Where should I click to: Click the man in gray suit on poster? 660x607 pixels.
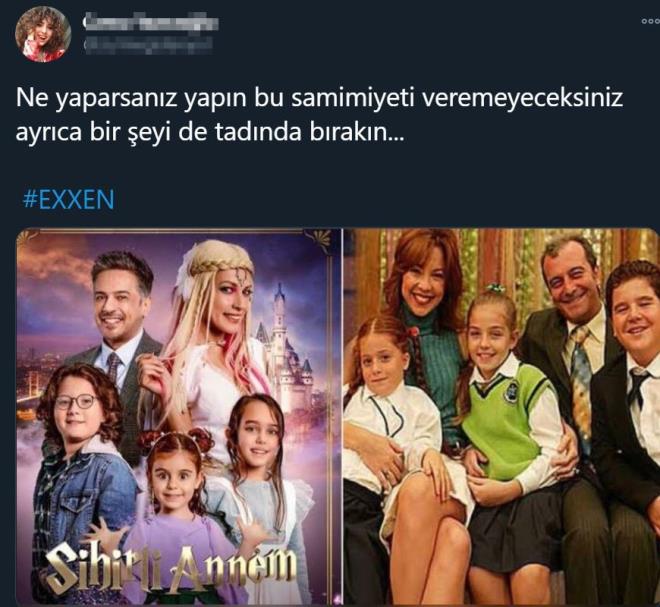click(116, 333)
